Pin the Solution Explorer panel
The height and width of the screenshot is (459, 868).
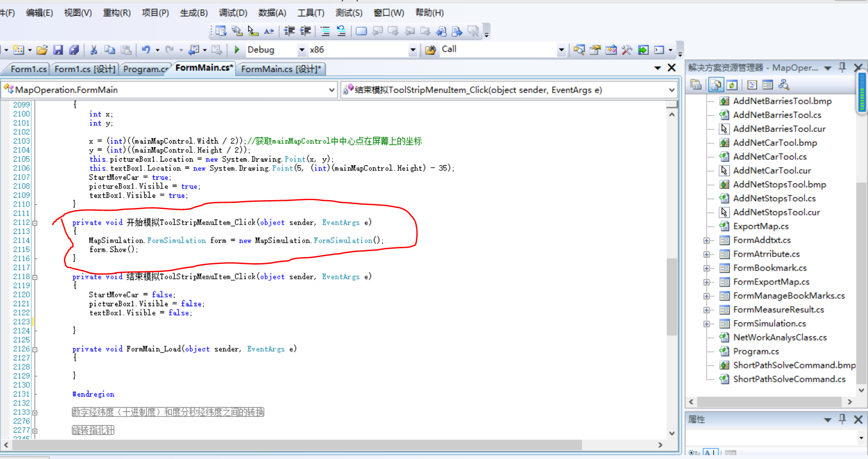pyautogui.click(x=843, y=68)
